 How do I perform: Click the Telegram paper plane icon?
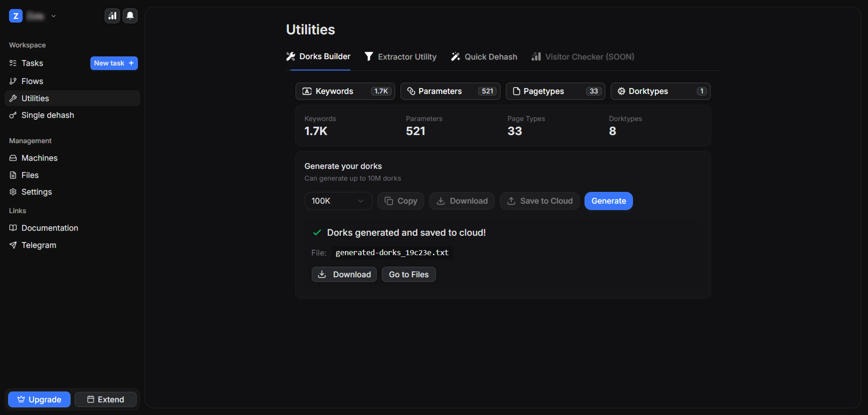(x=13, y=245)
